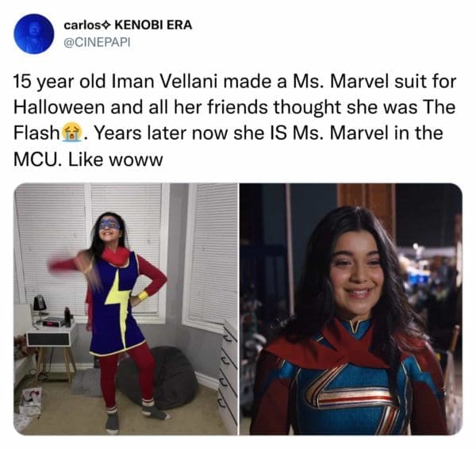Viewport: 476px width, 449px height.
Task: Click the blue eye mask in left photo
Action: pos(109,224)
